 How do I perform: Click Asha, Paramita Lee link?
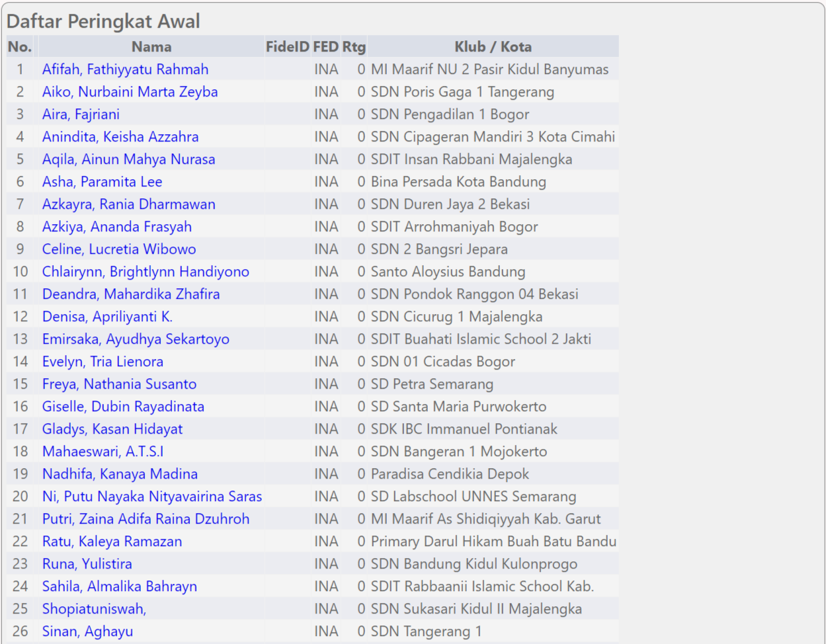(102, 182)
